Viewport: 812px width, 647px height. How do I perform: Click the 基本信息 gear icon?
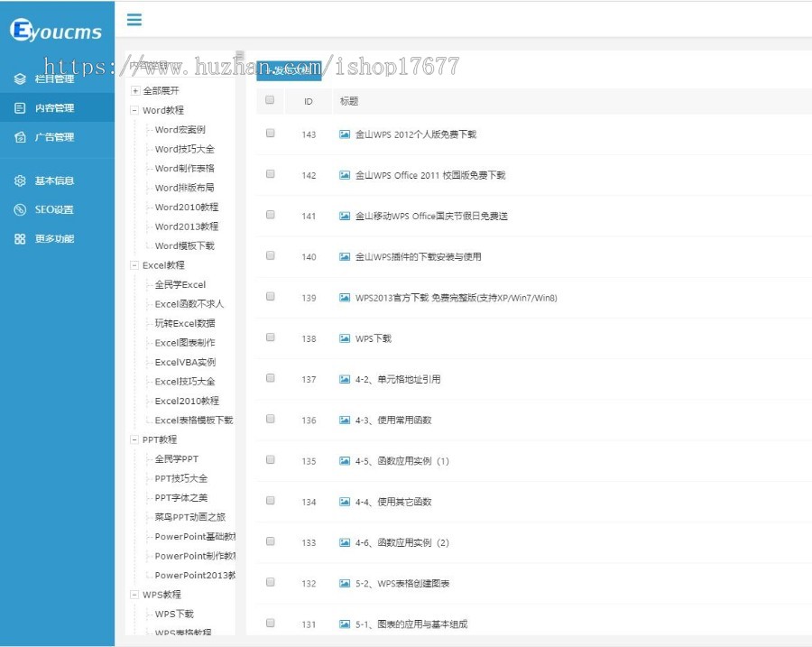pyautogui.click(x=20, y=180)
